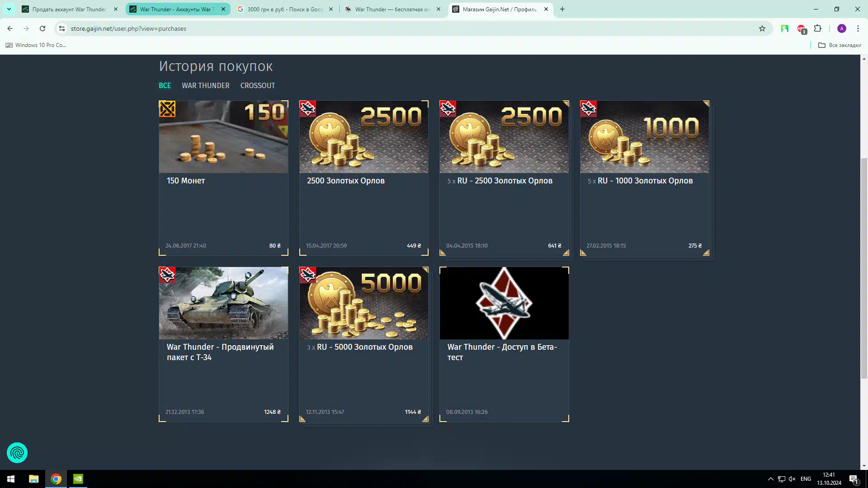This screenshot has width=868, height=488.
Task: View site information for store.gaijin.net
Action: click(62, 28)
